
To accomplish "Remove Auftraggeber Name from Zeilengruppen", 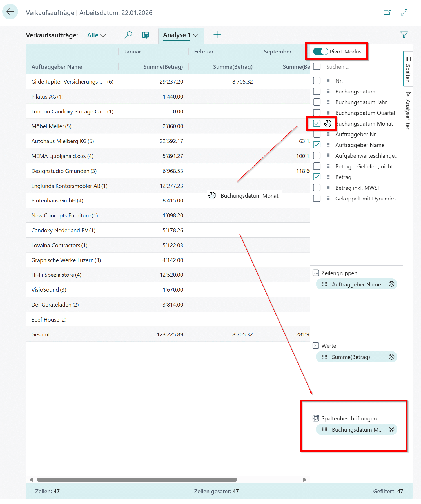I will [391, 284].
